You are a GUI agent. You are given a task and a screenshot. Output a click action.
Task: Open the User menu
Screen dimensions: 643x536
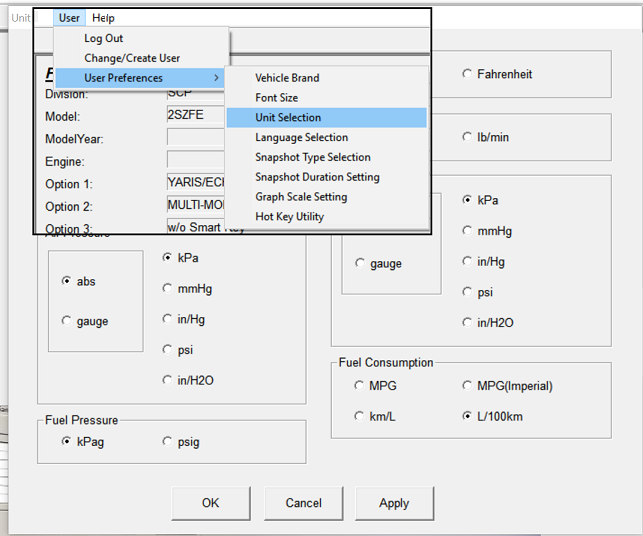[x=69, y=18]
